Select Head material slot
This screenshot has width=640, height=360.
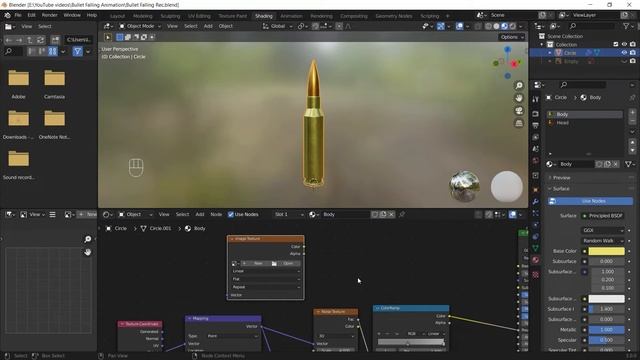click(x=585, y=123)
